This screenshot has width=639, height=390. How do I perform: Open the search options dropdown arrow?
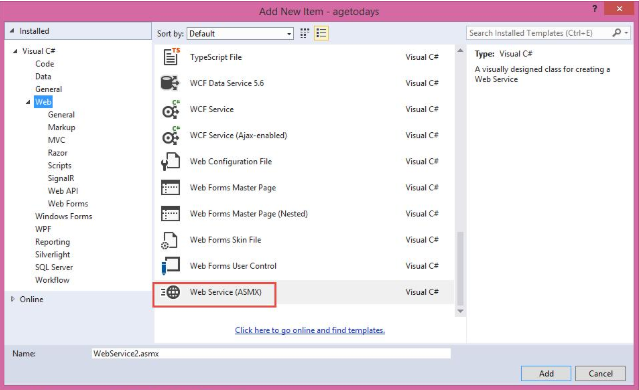[626, 33]
